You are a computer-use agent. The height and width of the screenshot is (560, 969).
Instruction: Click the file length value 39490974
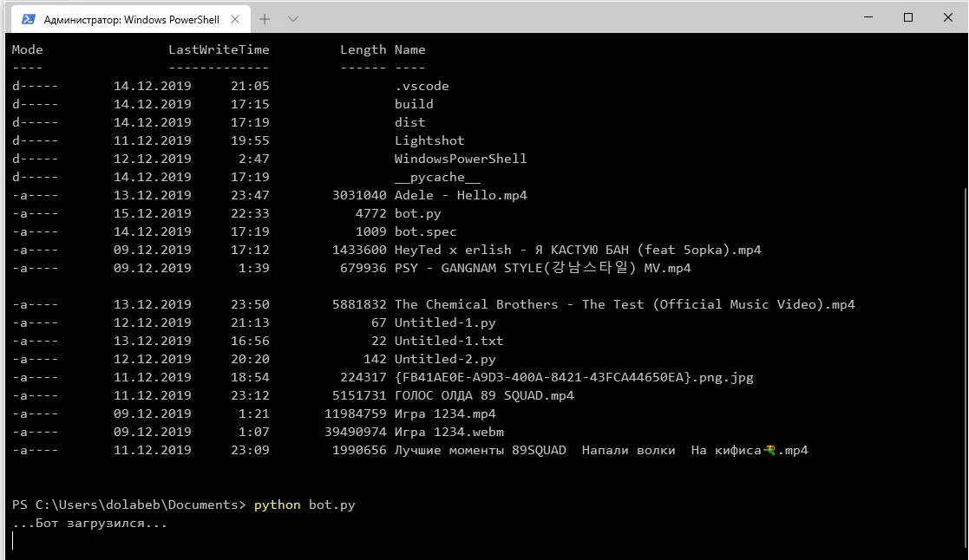356,432
